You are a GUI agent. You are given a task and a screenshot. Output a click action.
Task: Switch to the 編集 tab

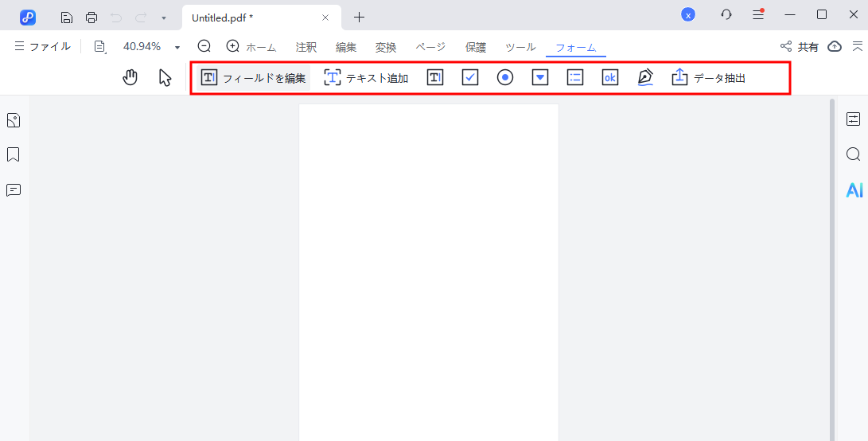(x=346, y=48)
